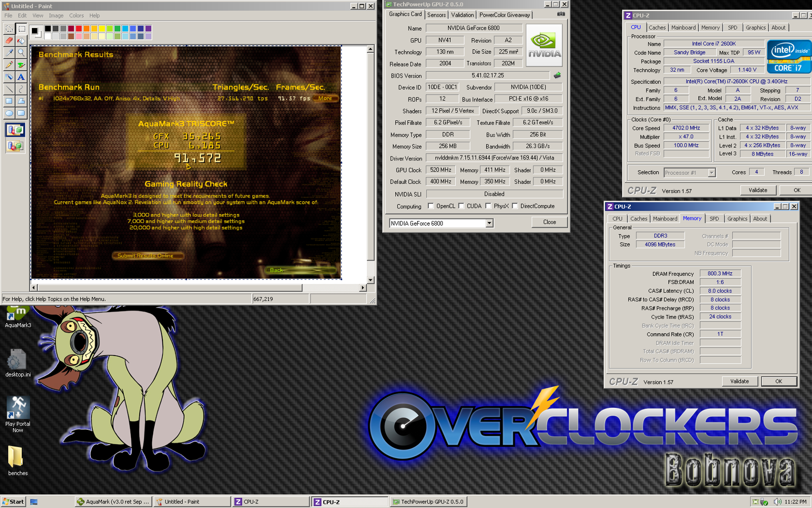Click the Show Desktop quick launch icon

[34, 502]
